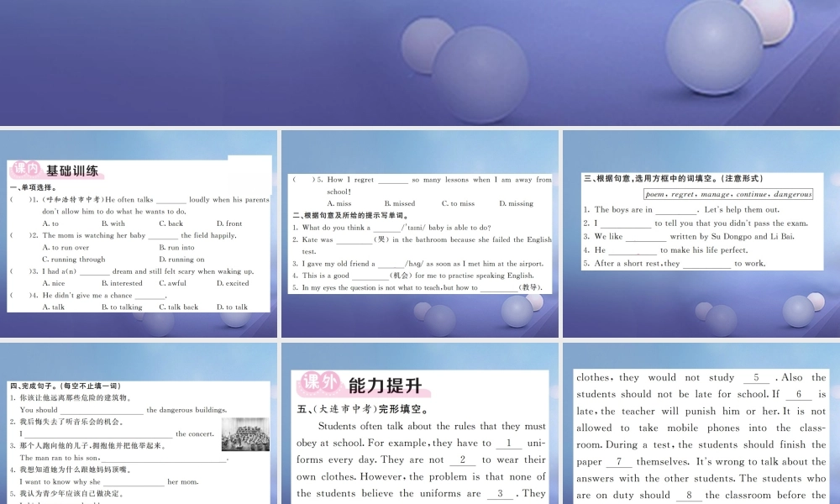Choose option 'C. back' in question 1

point(171,223)
